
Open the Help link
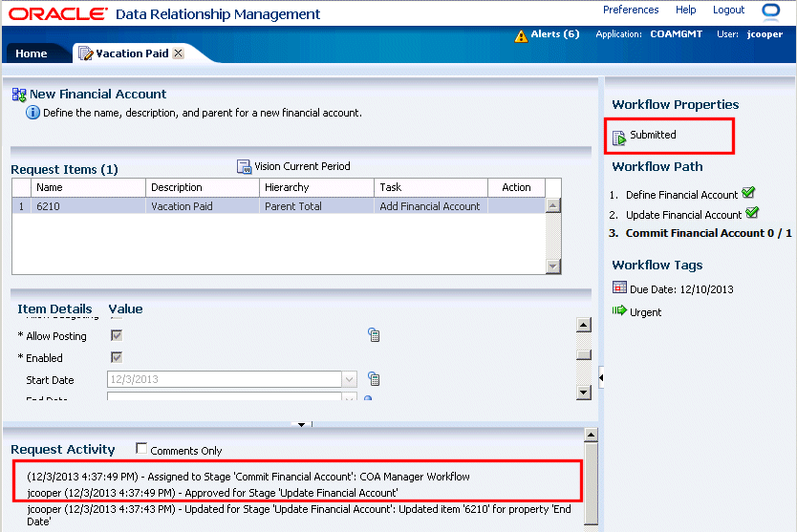coord(685,10)
